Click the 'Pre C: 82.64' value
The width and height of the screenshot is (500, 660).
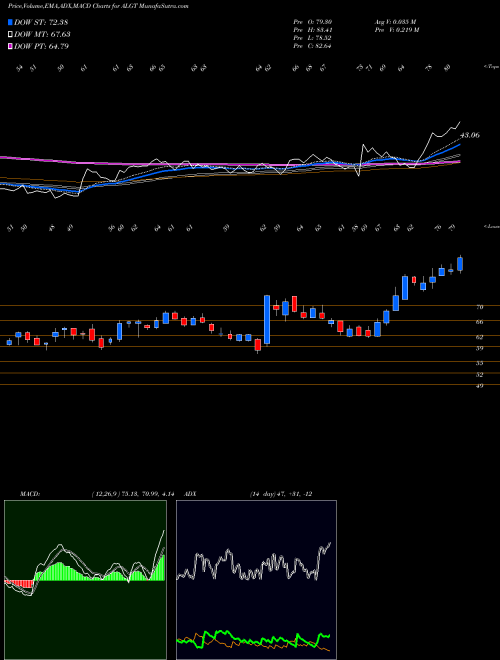(x=312, y=46)
